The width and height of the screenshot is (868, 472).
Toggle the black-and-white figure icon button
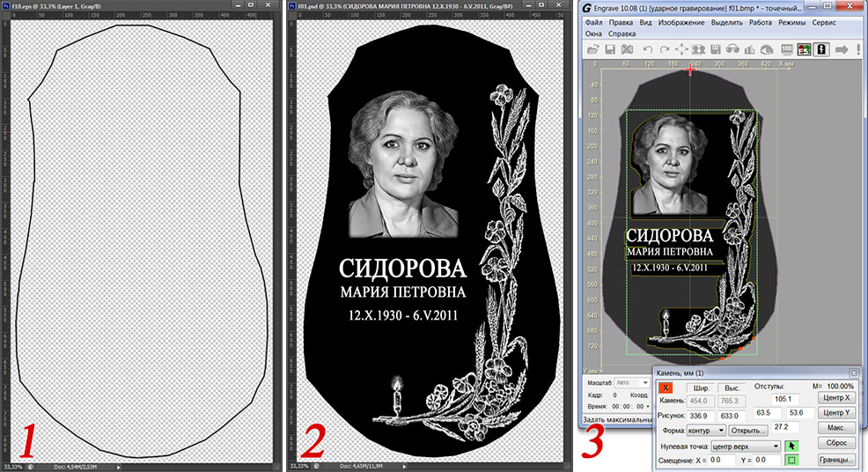pyautogui.click(x=821, y=49)
